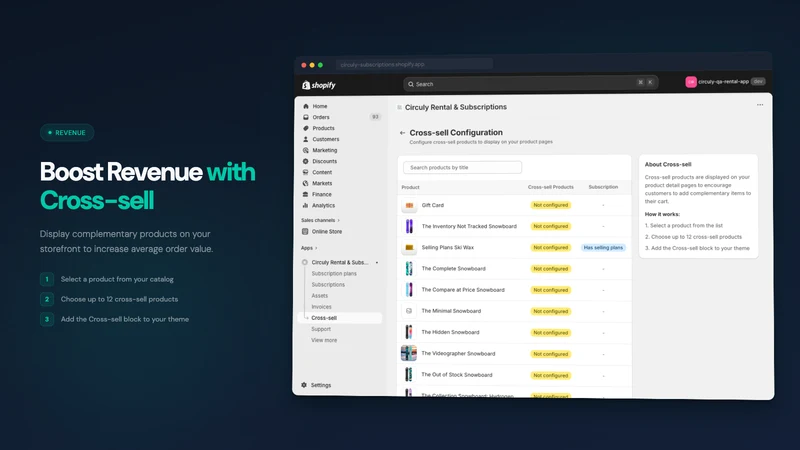
Task: Open the Online Store channel
Action: click(327, 232)
